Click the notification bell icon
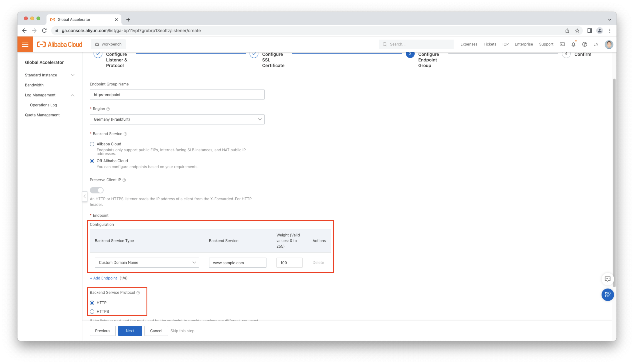The image size is (634, 364). click(573, 44)
